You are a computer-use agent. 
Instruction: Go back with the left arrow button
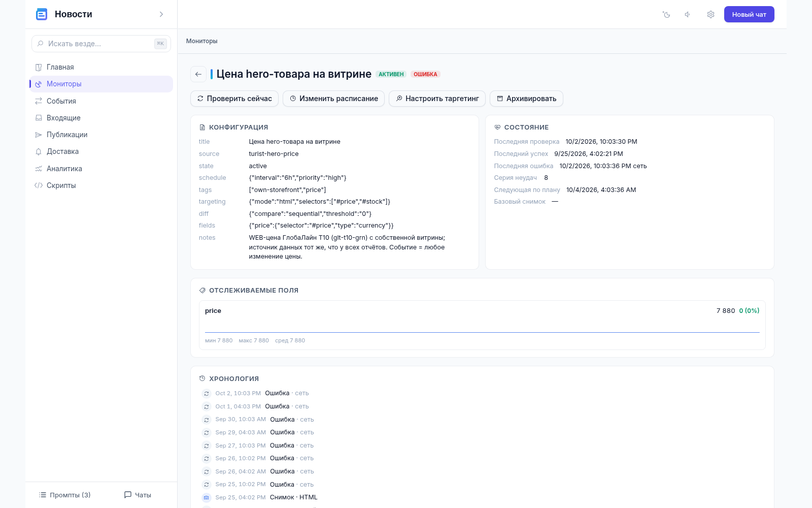tap(198, 74)
